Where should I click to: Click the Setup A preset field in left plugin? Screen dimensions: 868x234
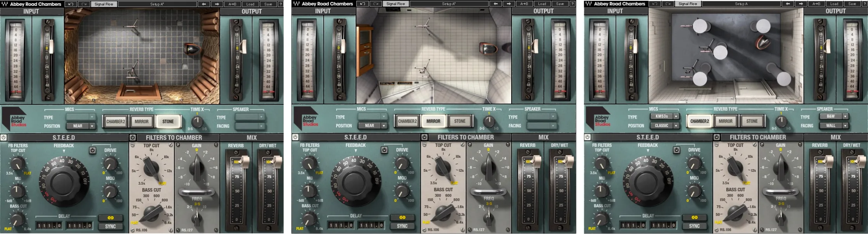[157, 4]
